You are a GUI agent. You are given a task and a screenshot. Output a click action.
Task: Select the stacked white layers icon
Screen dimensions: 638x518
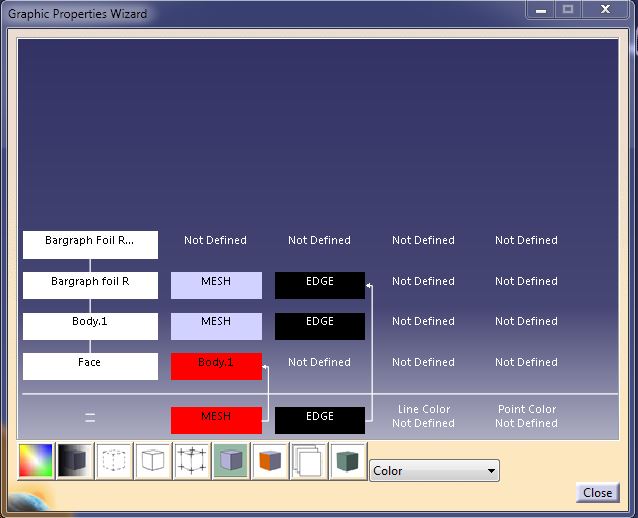309,461
